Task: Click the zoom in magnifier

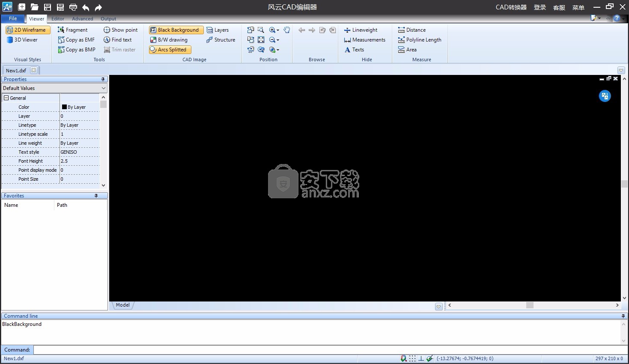Action: coord(272,30)
